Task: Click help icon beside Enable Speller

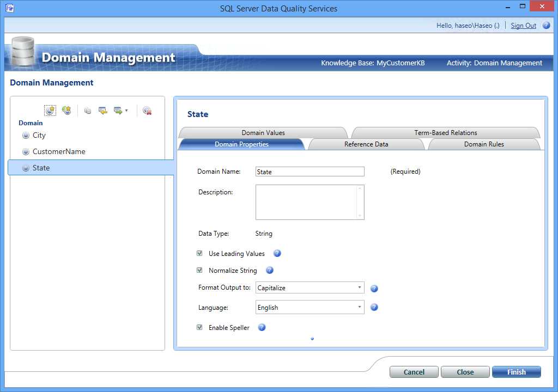Action: [x=262, y=327]
